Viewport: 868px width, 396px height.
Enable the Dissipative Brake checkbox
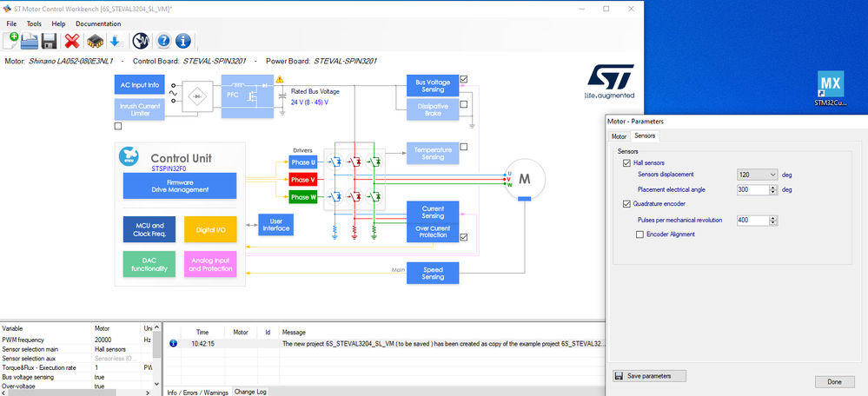(464, 104)
